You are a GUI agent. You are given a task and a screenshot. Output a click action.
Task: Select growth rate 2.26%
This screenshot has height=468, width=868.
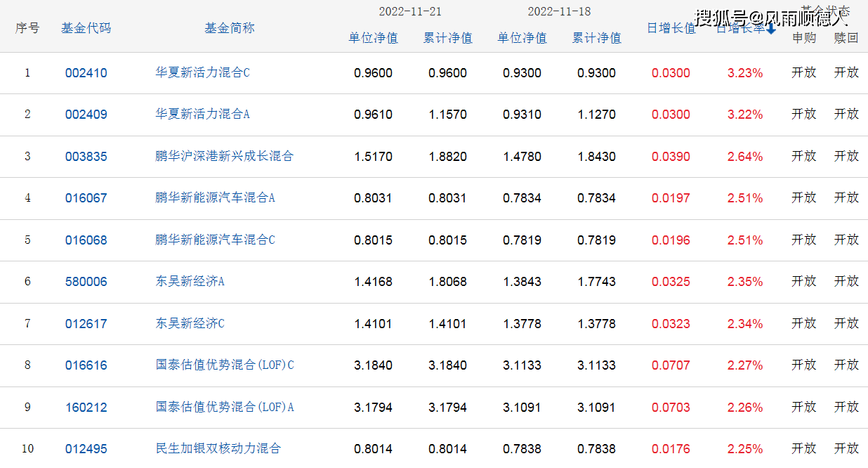(x=745, y=408)
